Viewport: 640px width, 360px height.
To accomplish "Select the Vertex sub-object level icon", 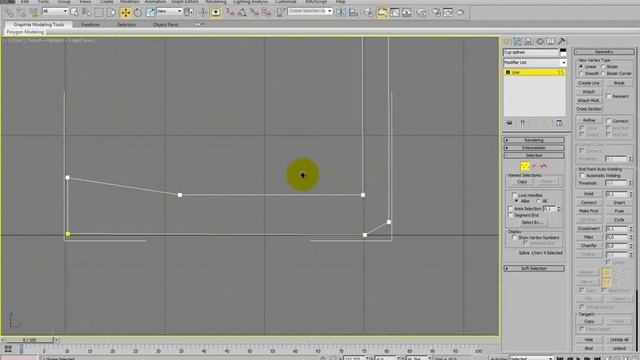I will click(524, 166).
